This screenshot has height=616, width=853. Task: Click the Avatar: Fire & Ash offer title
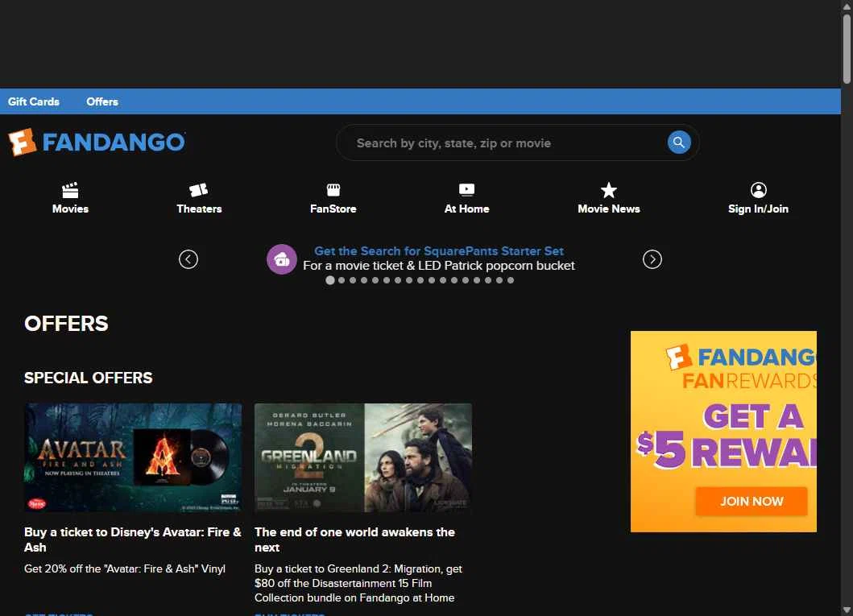click(x=133, y=540)
